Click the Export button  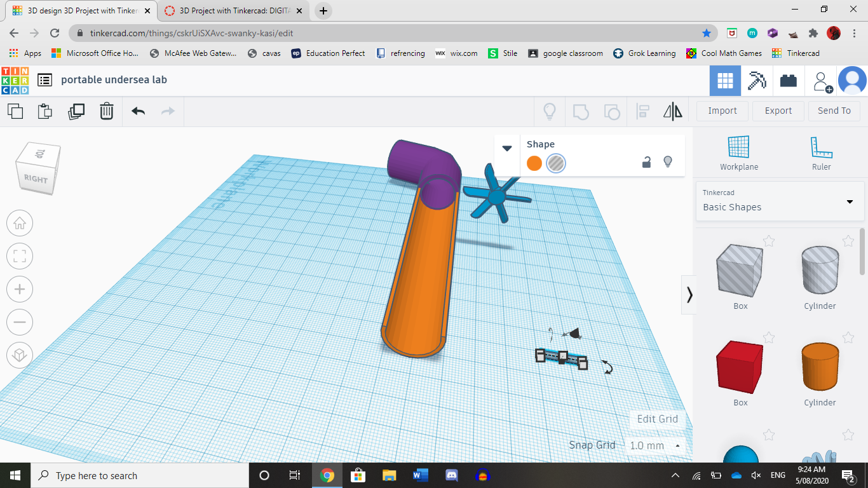(x=778, y=111)
